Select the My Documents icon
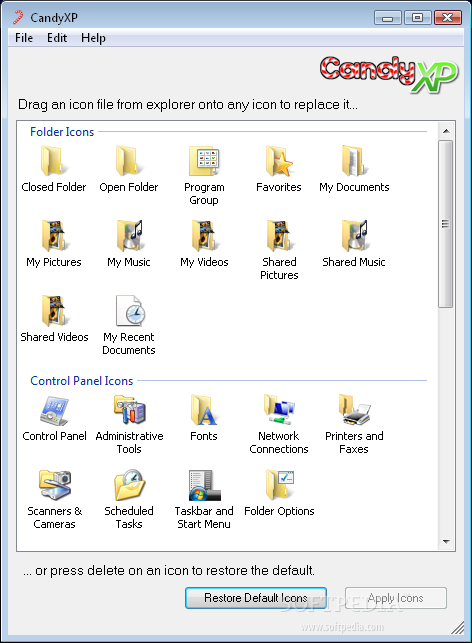 (x=354, y=160)
